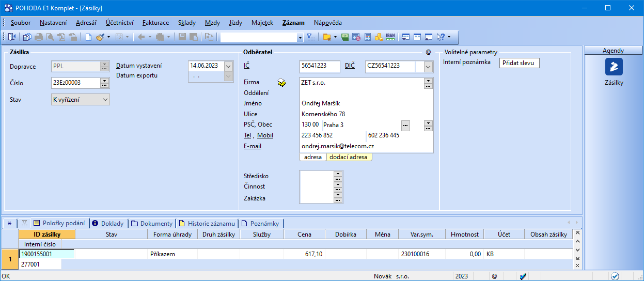Click the ID zásilky column header
The width and height of the screenshot is (644, 281).
click(47, 235)
